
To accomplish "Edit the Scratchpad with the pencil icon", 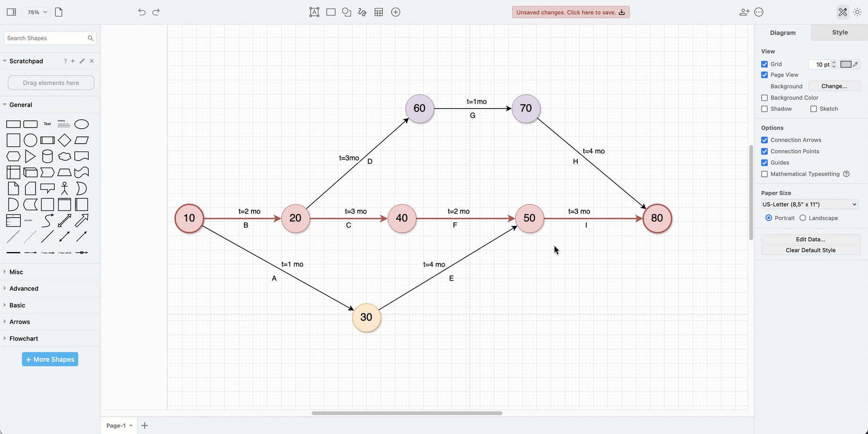I will tap(82, 61).
